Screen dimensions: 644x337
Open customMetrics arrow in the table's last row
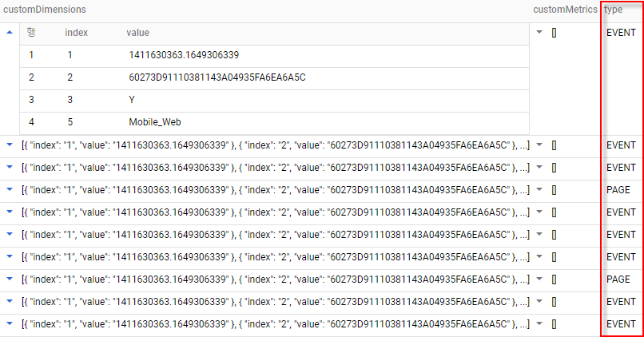(x=539, y=324)
